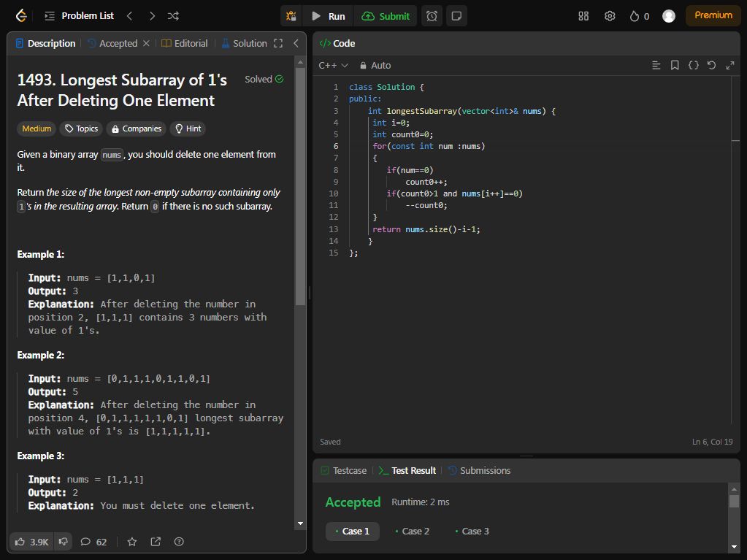Click the shuffle random problem icon
The width and height of the screenshot is (747, 560).
[x=173, y=16]
